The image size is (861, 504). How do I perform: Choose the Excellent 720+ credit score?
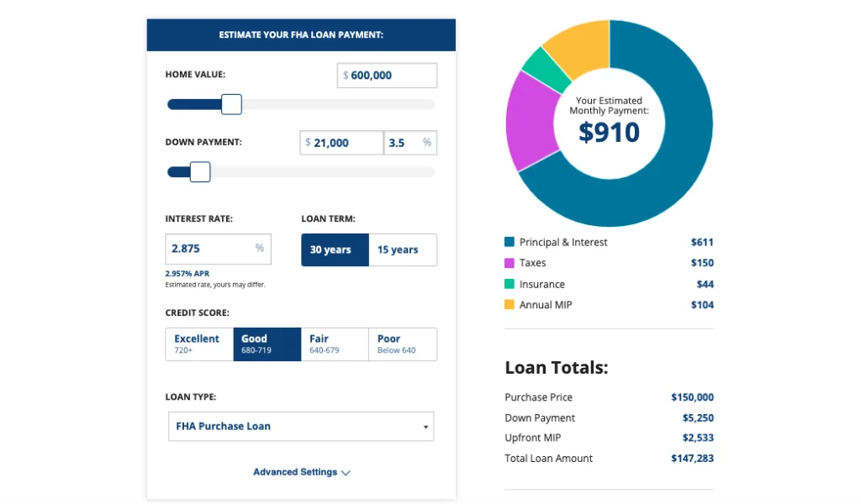(x=198, y=344)
